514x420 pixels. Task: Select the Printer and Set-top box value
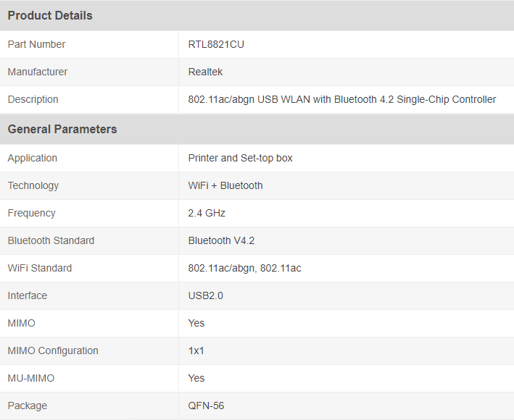tap(241, 158)
